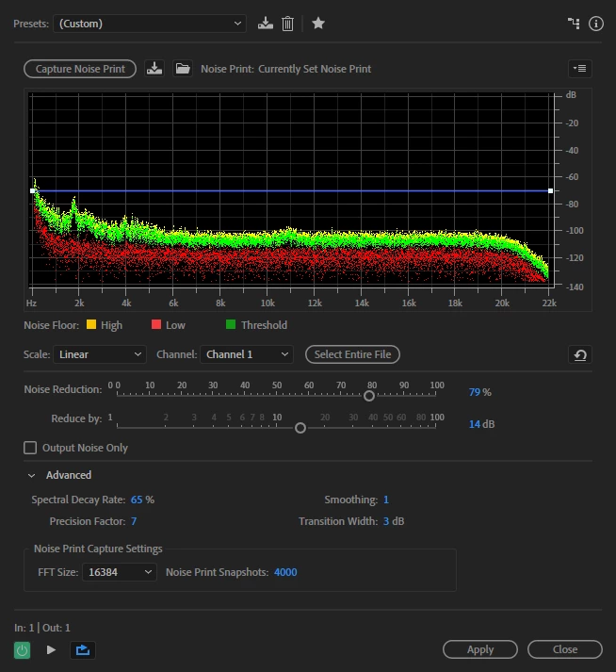
Task: Reset the noise floor curve
Action: (580, 355)
